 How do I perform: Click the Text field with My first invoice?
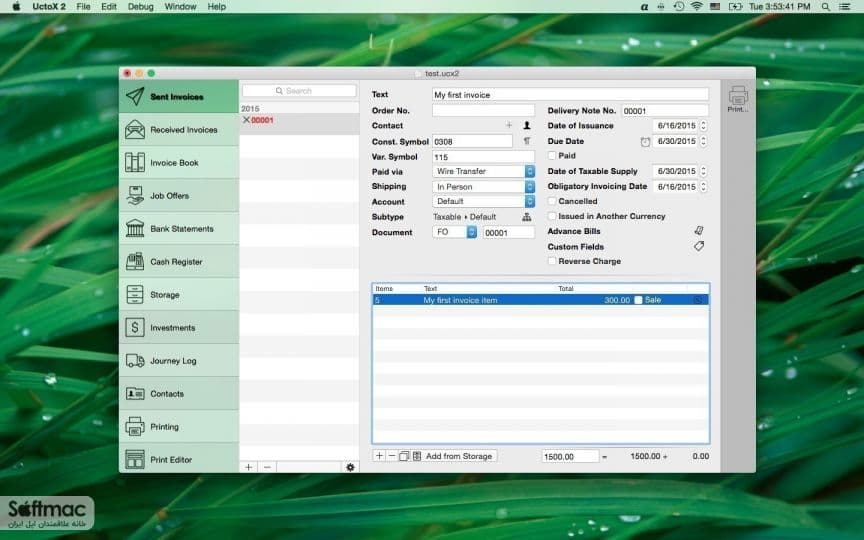click(570, 95)
